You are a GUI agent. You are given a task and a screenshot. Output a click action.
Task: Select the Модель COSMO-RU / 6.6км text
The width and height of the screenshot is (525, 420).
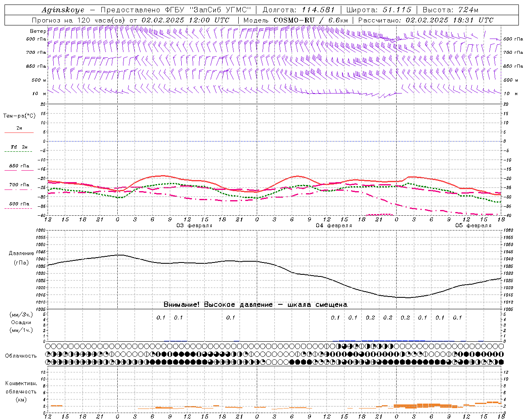[295, 20]
